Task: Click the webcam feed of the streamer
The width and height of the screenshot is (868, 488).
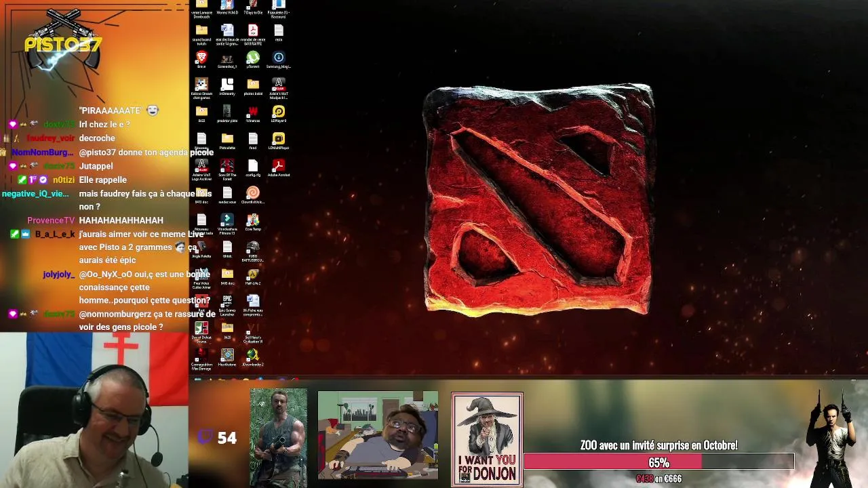Action: (x=94, y=410)
